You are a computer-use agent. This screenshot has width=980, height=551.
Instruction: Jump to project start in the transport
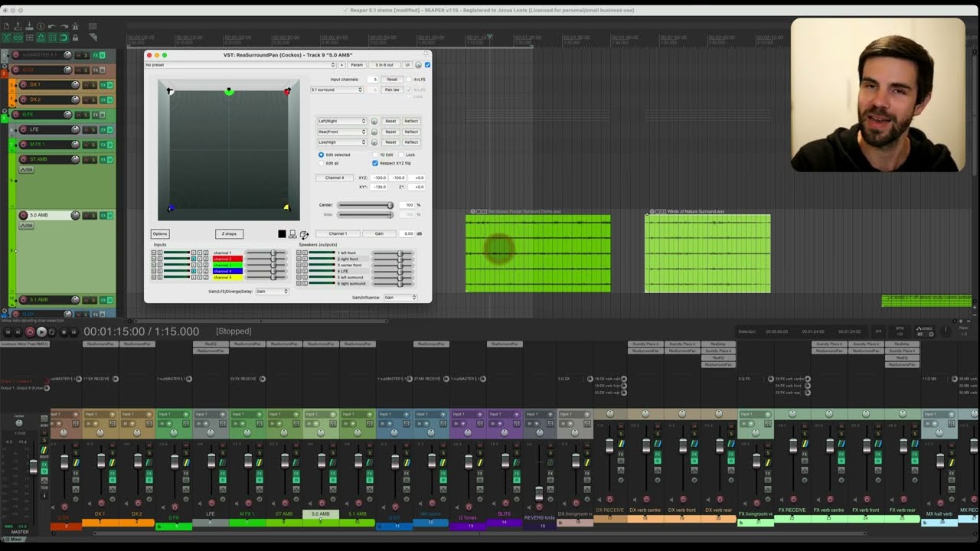8,331
